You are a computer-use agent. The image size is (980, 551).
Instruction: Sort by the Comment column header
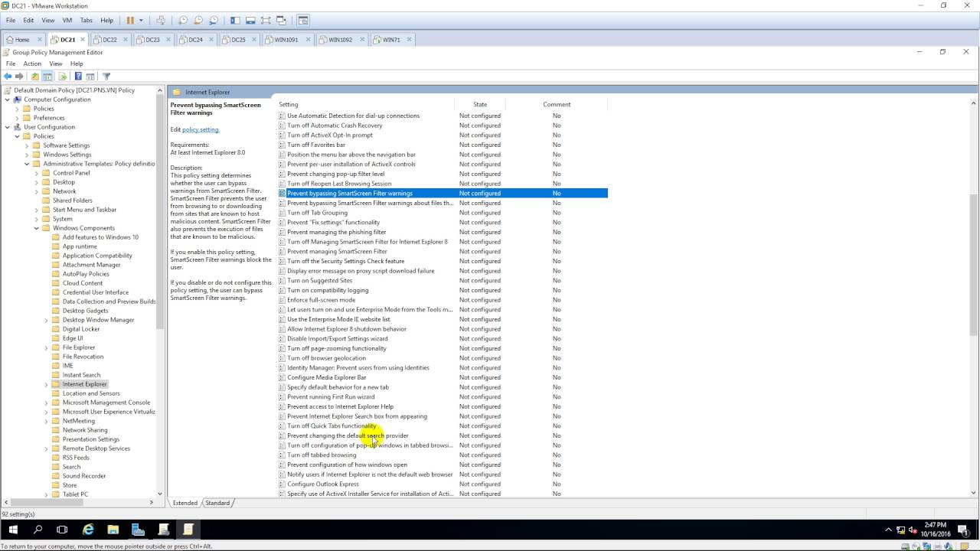click(x=557, y=104)
